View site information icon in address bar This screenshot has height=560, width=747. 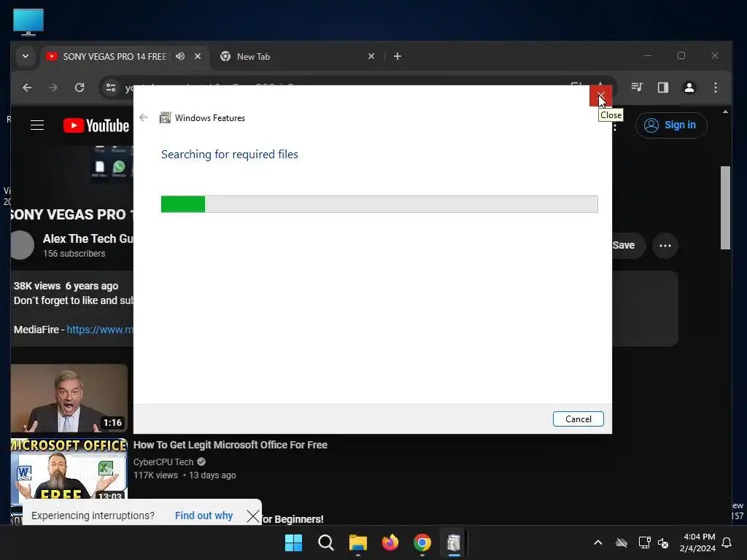tap(111, 87)
